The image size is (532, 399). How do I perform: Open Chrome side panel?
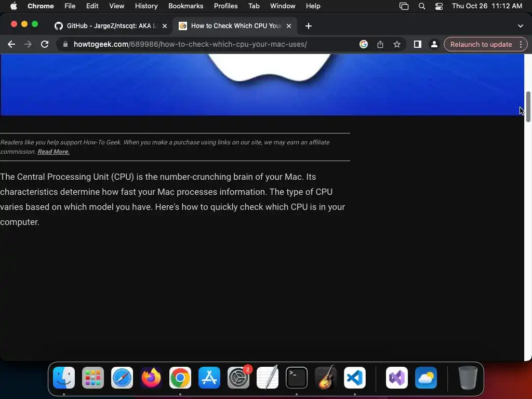point(417,44)
